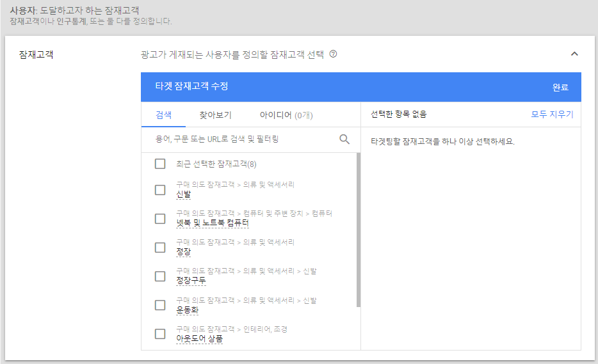Click the audience list vertical scrollbar
The width and height of the screenshot is (598, 364).
coord(359,230)
